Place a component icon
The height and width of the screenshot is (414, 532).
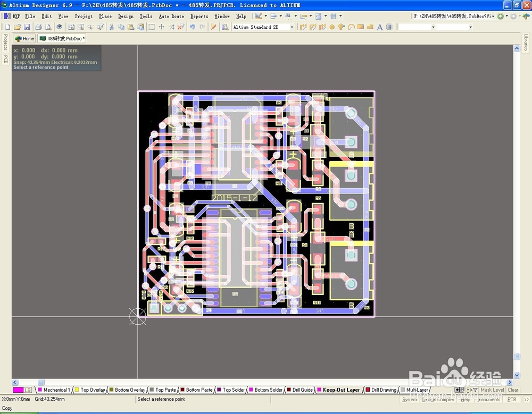coord(389,27)
